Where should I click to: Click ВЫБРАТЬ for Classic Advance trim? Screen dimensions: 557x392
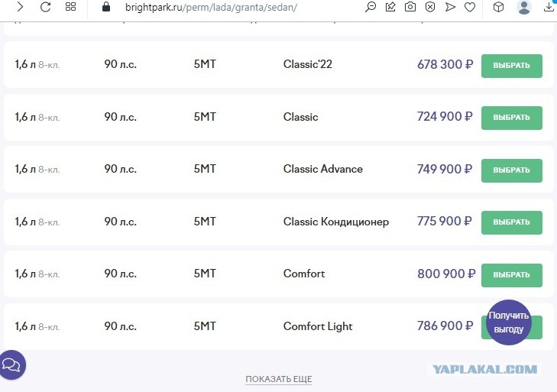(511, 170)
